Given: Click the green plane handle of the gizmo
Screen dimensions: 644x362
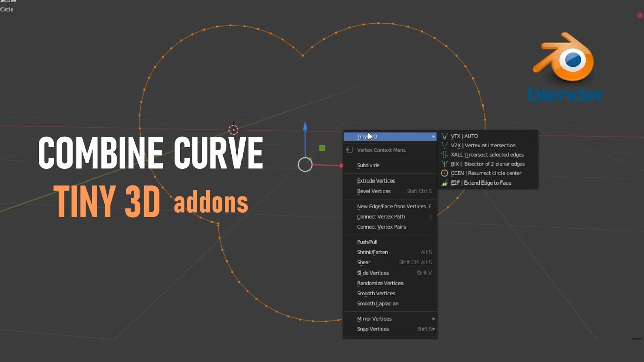Looking at the screenshot, I should click(x=323, y=148).
